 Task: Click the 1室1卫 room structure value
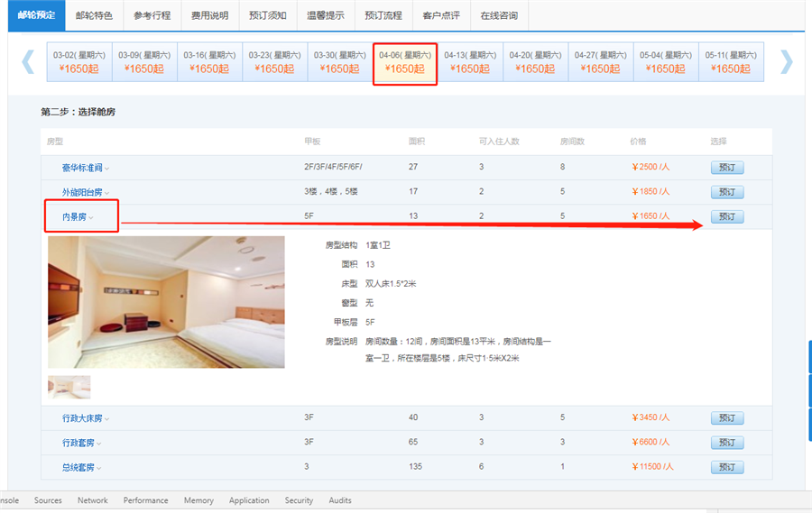point(378,245)
